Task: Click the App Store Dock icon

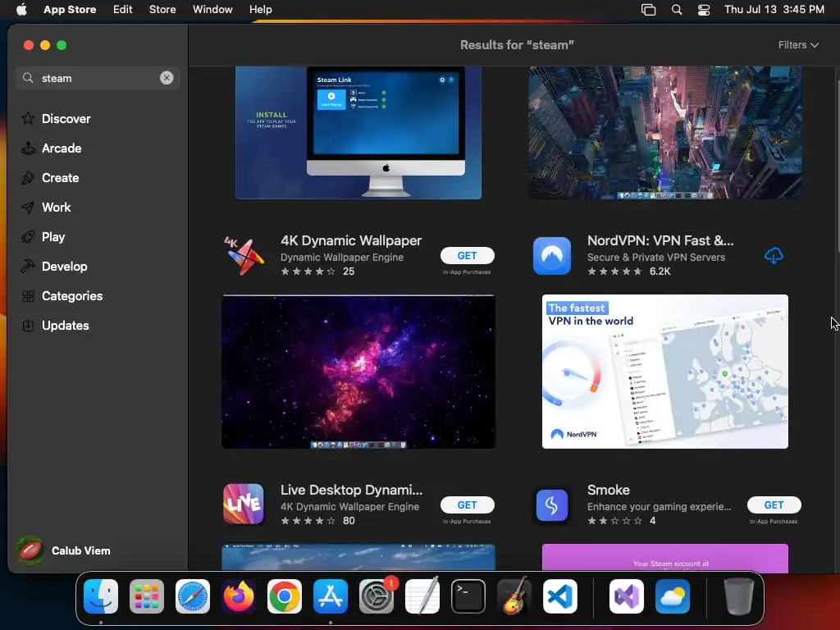Action: tap(331, 596)
